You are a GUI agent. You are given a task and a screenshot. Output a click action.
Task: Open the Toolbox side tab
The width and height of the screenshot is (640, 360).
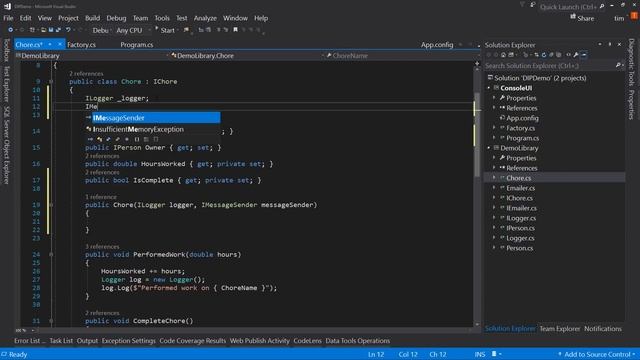6,50
